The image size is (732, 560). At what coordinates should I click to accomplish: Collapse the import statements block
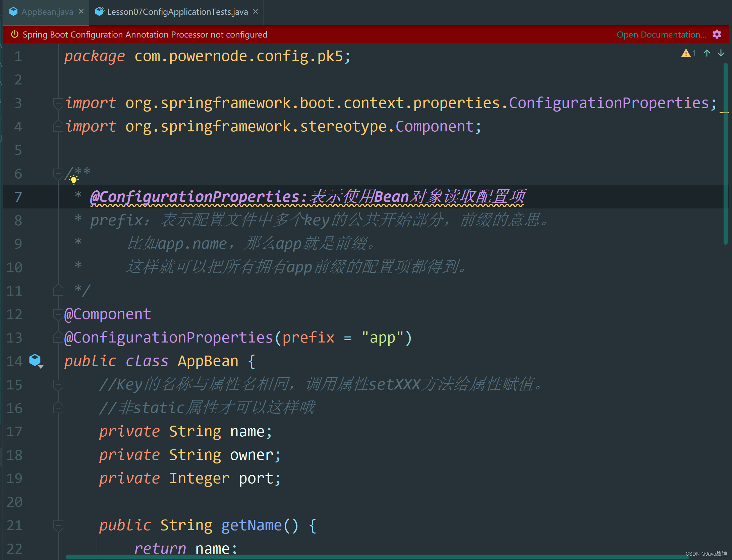(x=58, y=103)
